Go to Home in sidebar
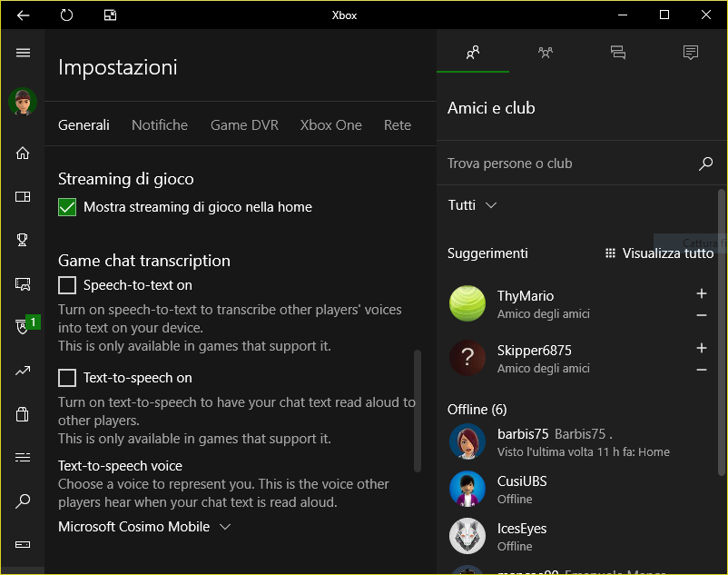The height and width of the screenshot is (575, 728). (x=23, y=153)
